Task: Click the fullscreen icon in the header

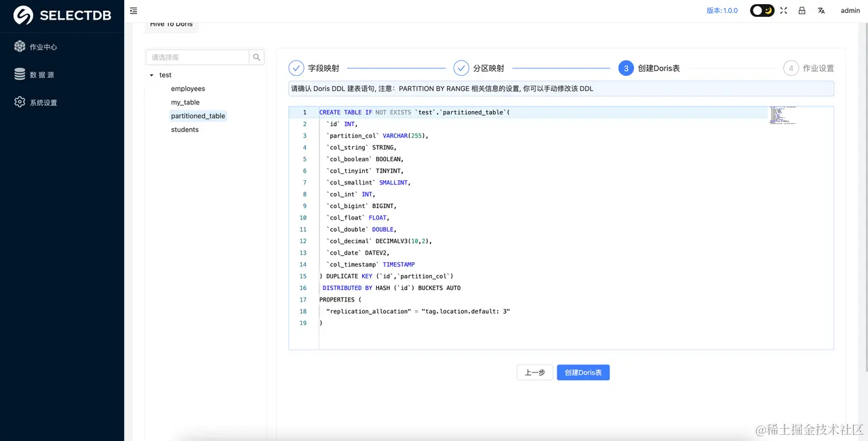Action: pos(783,11)
